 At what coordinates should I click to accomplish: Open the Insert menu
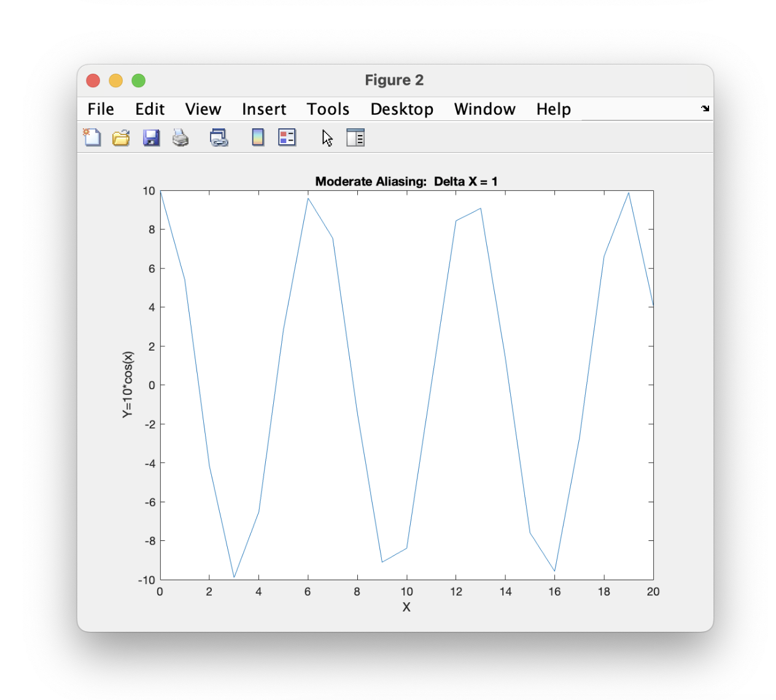pos(264,109)
